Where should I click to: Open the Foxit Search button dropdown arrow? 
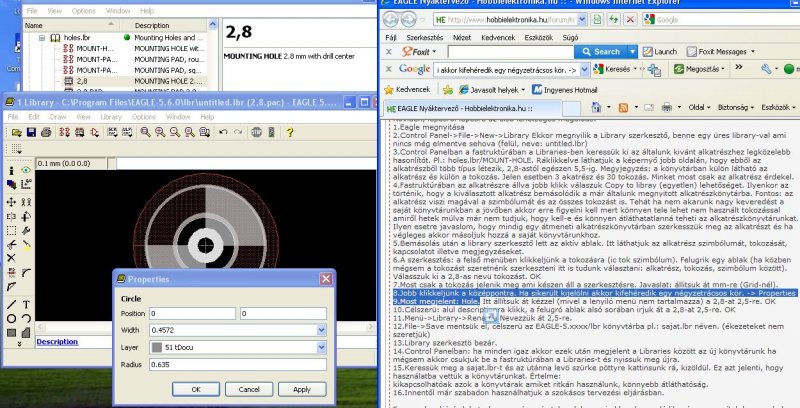tap(633, 52)
